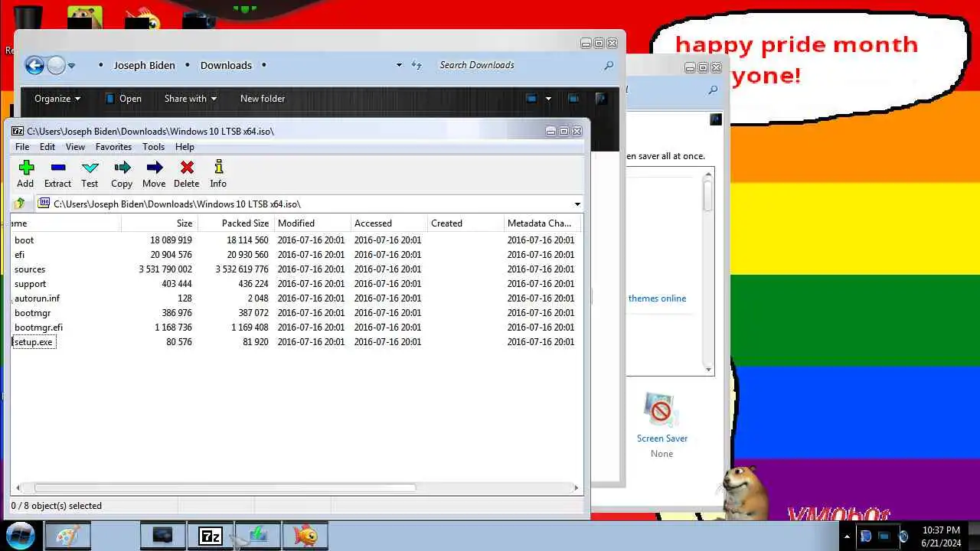Click the Back arrow in Explorer window
The height and width of the screenshot is (551, 980).
pos(34,65)
